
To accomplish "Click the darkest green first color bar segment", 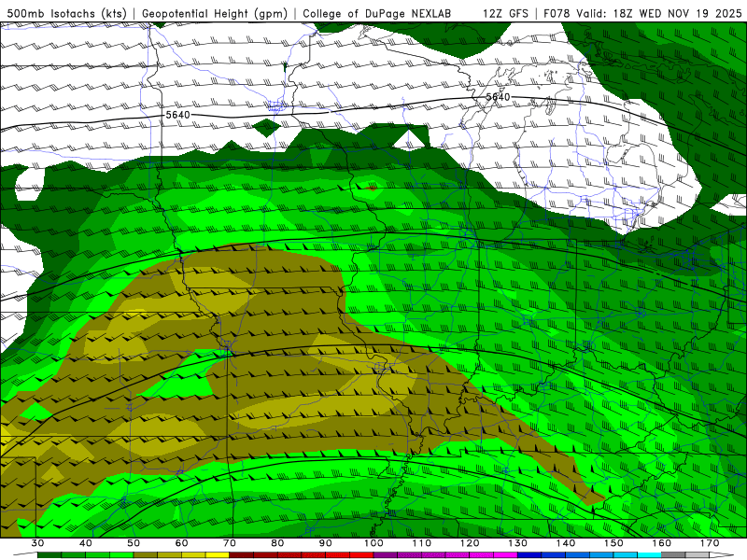I will [x=49, y=555].
